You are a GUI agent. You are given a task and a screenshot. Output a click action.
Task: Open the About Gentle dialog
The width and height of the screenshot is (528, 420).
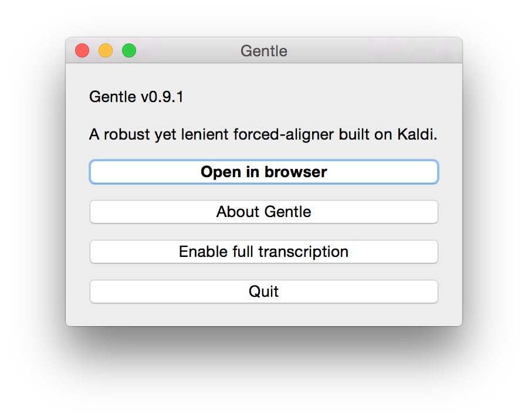point(263,212)
